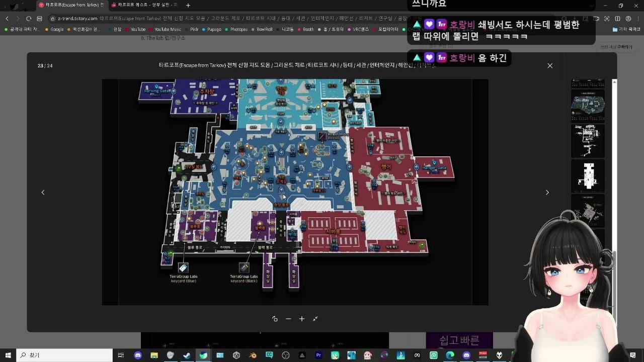This screenshot has width=644, height=362.
Task: Open Unity from the taskbar
Action: pyautogui.click(x=236, y=355)
